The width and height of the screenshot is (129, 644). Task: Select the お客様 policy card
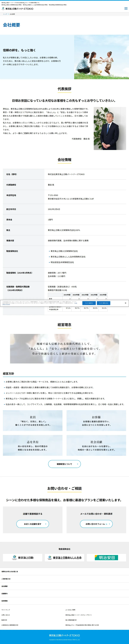(x=96, y=421)
